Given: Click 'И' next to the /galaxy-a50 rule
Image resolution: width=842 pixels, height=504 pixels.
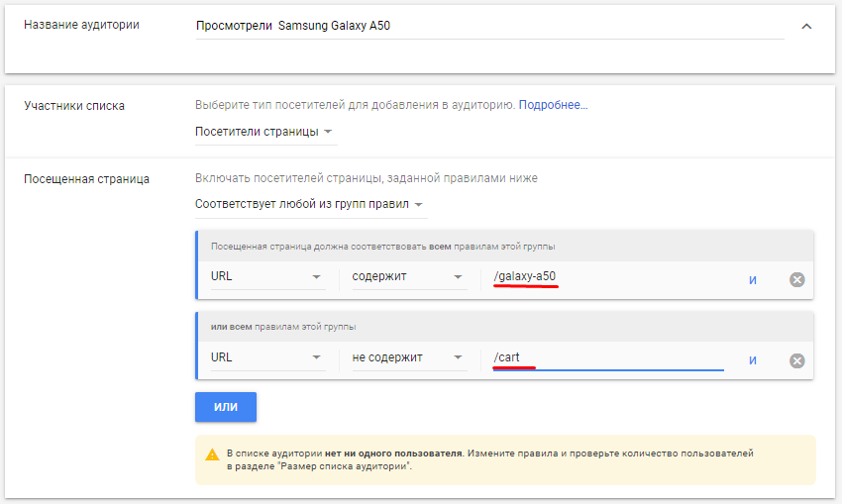Looking at the screenshot, I should [753, 280].
